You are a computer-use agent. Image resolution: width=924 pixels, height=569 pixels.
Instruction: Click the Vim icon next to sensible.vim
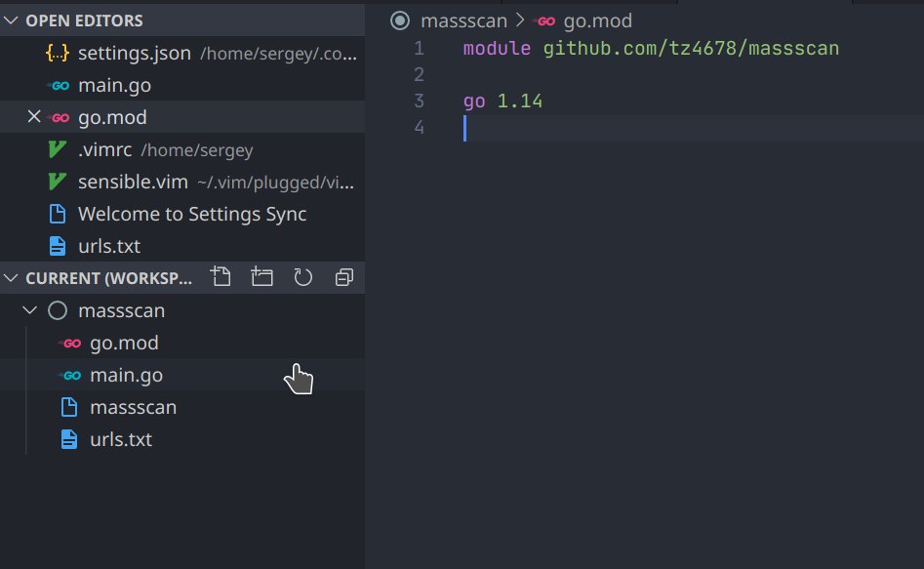pyautogui.click(x=58, y=181)
